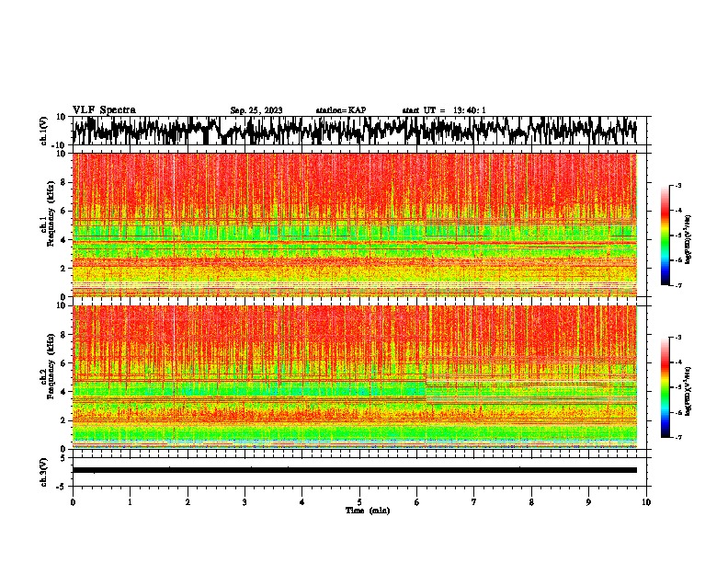This screenshot has height=563, width=728.
Task: Click time-axis tick label "4" below ch.3 panel
Action: tap(302, 502)
